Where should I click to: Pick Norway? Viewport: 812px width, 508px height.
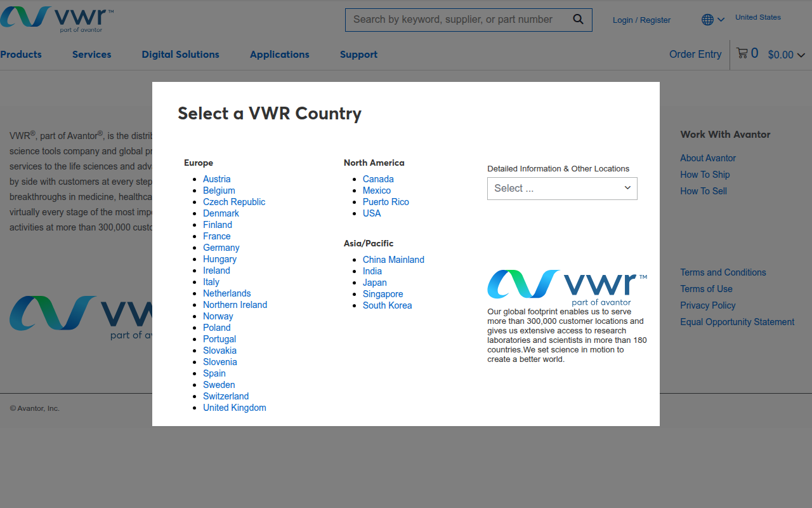pos(218,316)
